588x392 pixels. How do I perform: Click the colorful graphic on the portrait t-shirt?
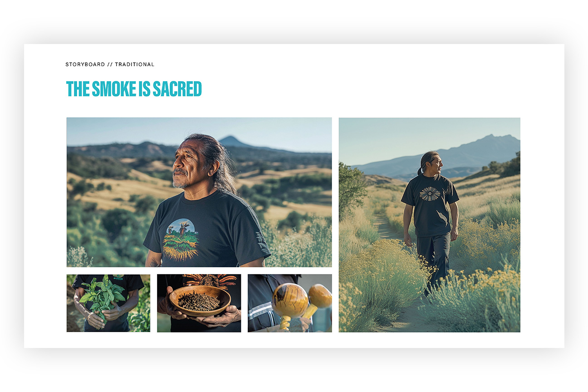[x=181, y=239]
